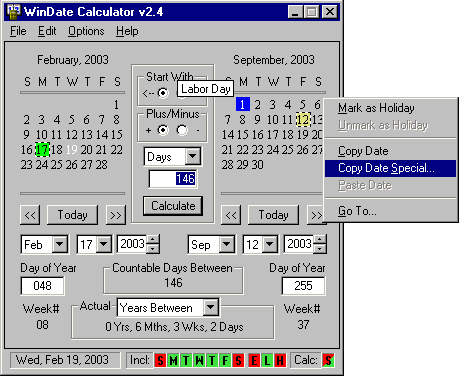
Task: Increase the left 2003 year spinner
Action: (153, 240)
